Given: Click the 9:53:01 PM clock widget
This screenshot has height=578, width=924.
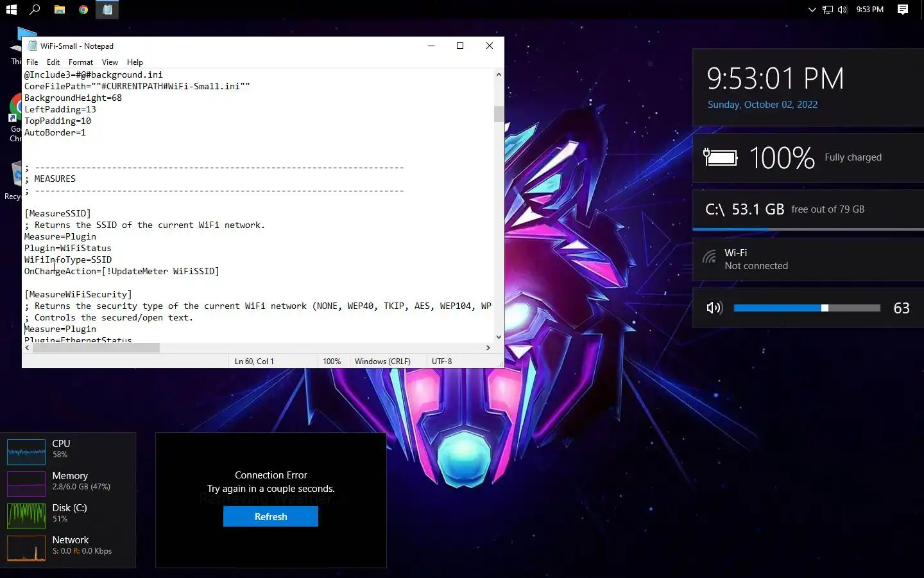Looking at the screenshot, I should pos(775,78).
